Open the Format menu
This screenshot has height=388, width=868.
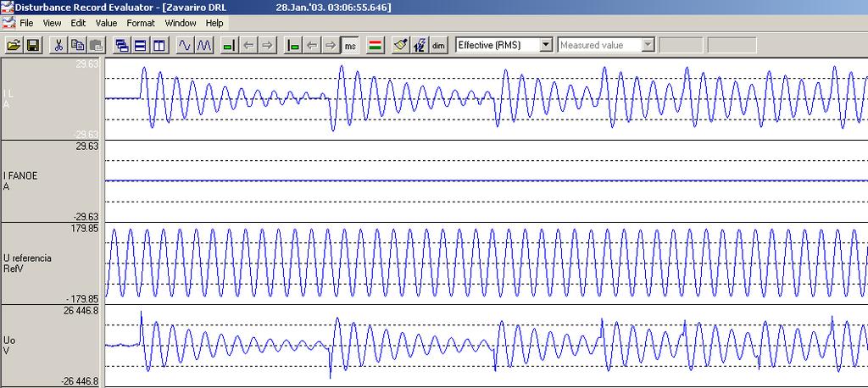(141, 23)
